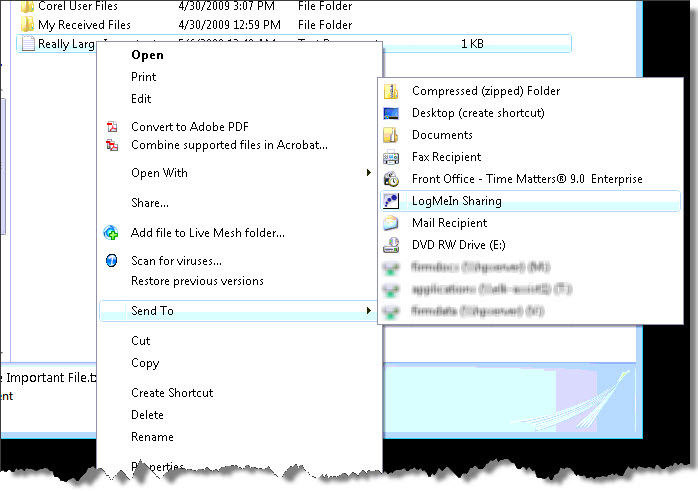Select the Corel User Files folder
The image size is (698, 491).
[x=77, y=6]
